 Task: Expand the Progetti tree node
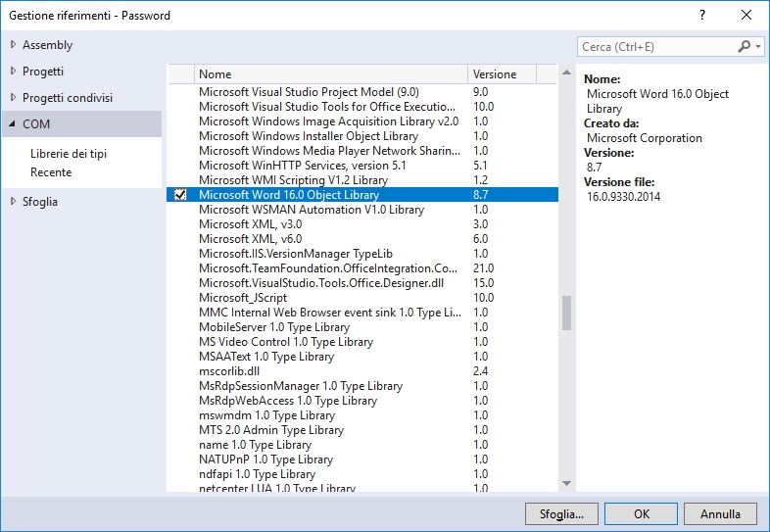point(13,72)
